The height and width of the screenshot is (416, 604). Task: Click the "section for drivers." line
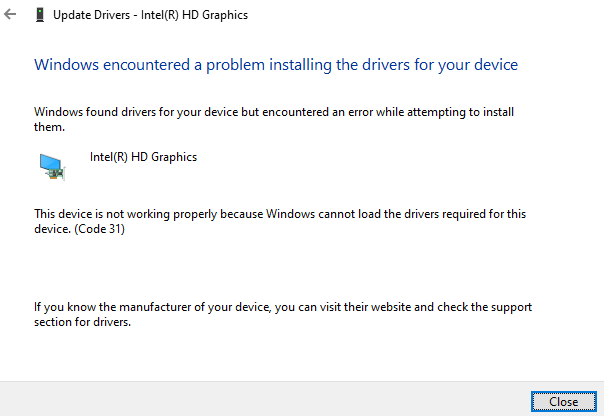[83, 323]
